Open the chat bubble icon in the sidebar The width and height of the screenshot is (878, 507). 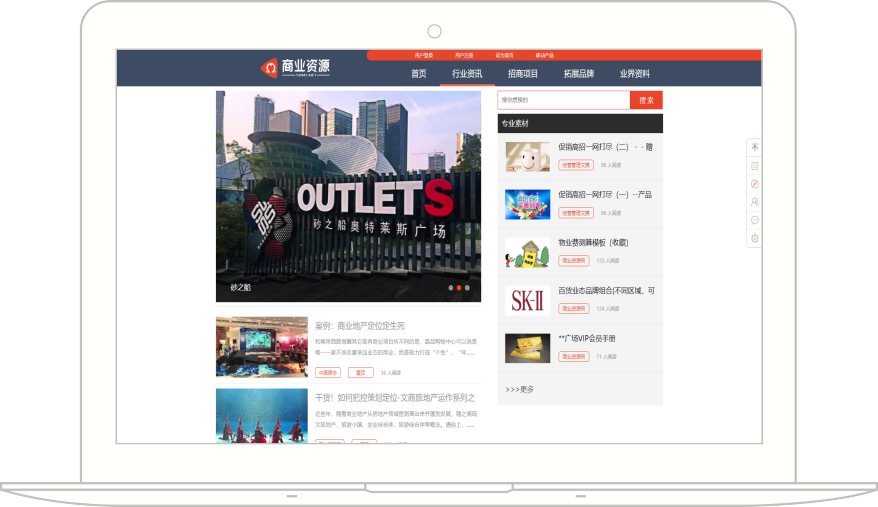pos(755,220)
